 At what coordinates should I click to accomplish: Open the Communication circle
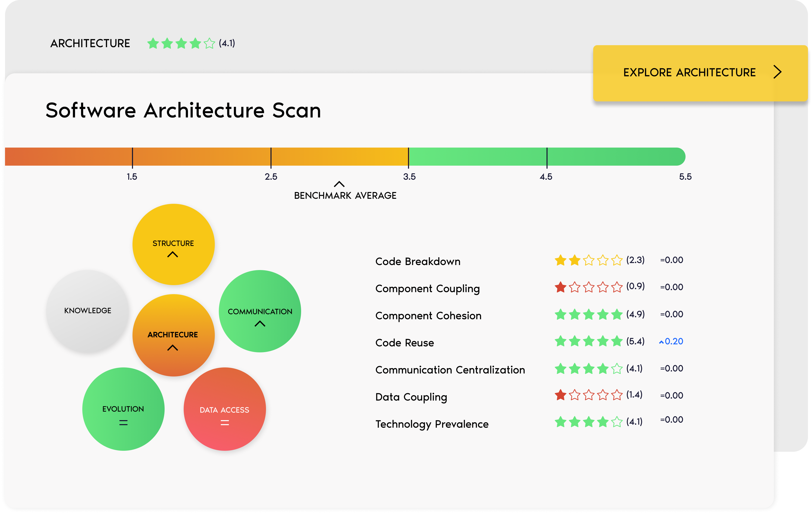260,311
